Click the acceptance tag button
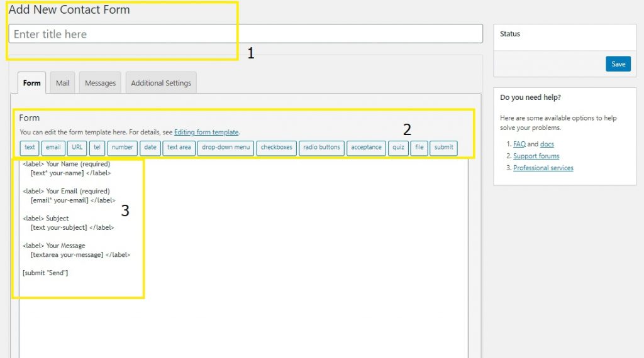The width and height of the screenshot is (644, 358). click(x=366, y=148)
